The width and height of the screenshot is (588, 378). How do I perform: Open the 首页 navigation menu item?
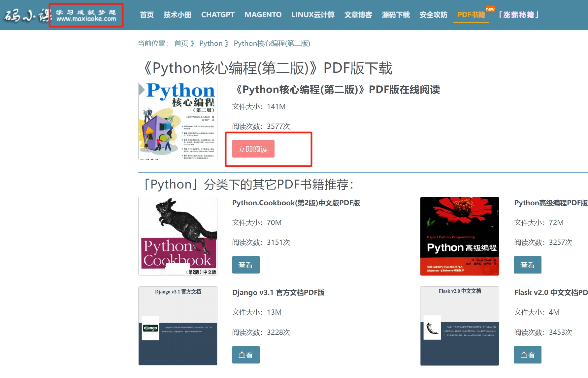(147, 15)
